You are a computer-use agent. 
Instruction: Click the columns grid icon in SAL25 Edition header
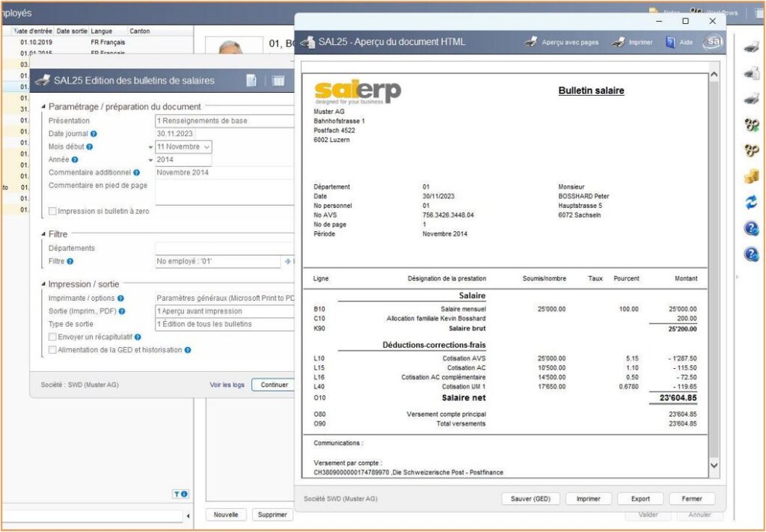pos(278,81)
